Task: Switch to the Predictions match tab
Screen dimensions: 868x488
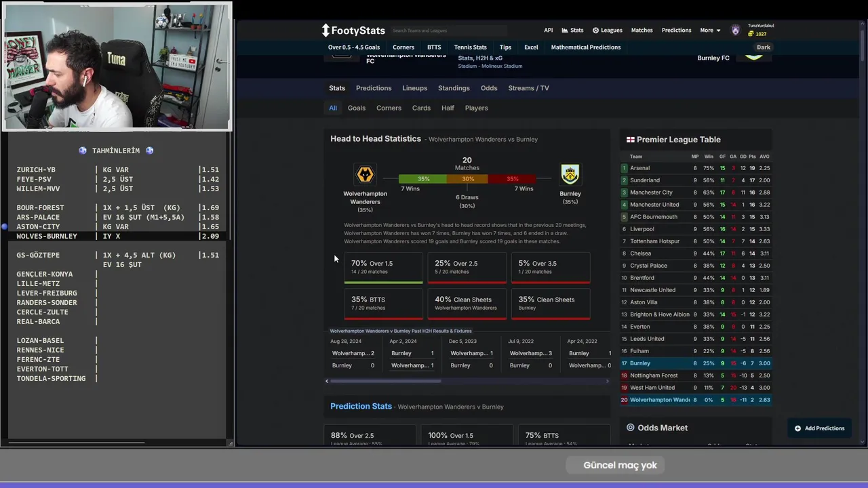Action: (x=374, y=88)
